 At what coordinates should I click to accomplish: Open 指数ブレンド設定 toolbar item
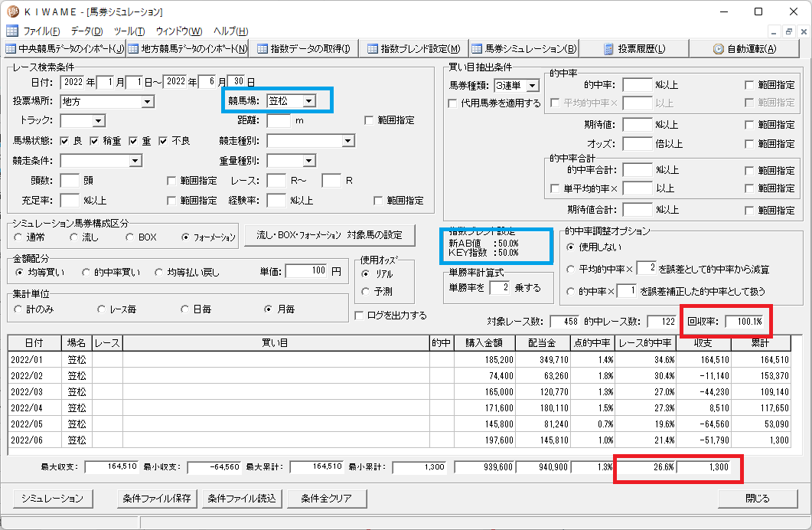tap(414, 49)
